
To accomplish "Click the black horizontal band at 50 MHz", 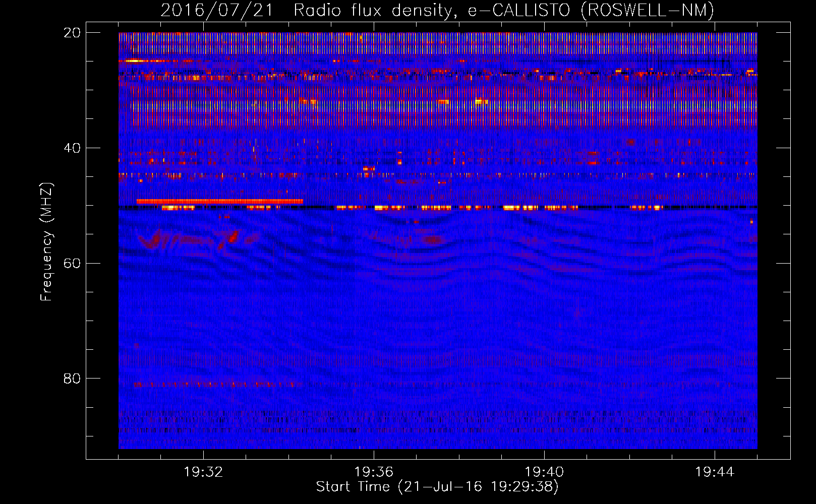I will pos(438,207).
